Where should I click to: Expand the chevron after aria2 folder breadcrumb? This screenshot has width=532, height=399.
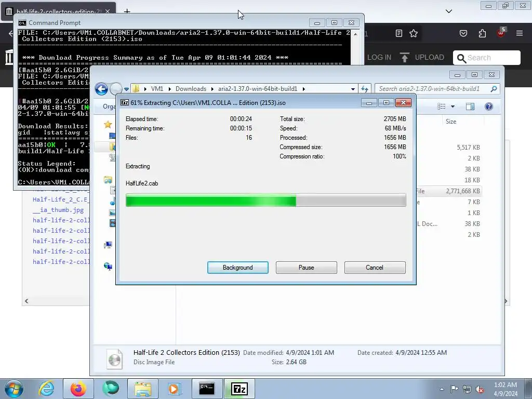(303, 89)
